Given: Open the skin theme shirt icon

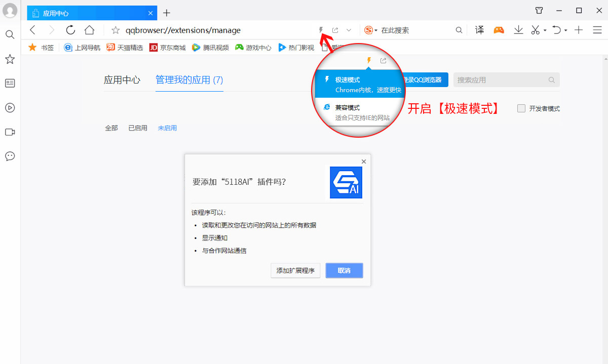Looking at the screenshot, I should pos(539,10).
